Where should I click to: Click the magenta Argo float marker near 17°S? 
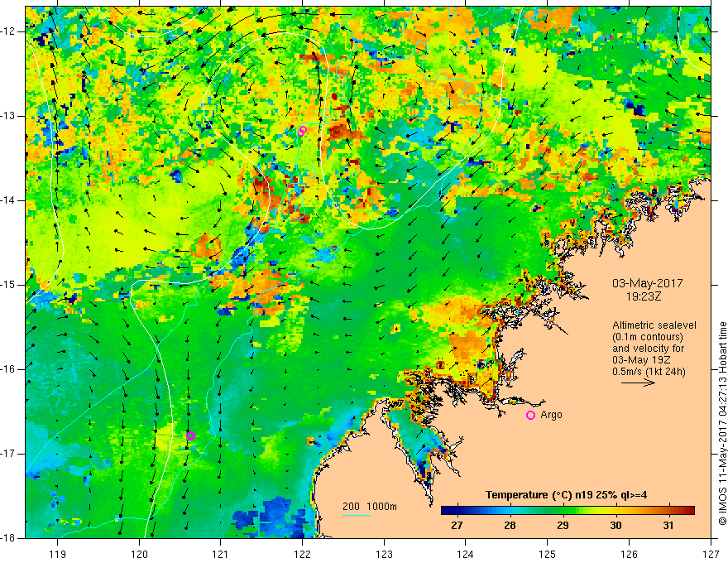[190, 435]
